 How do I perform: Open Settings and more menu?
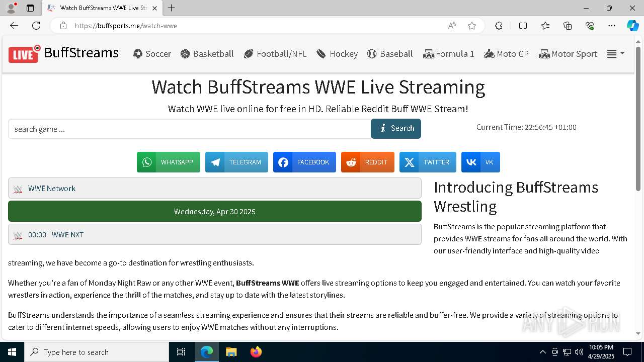[611, 26]
